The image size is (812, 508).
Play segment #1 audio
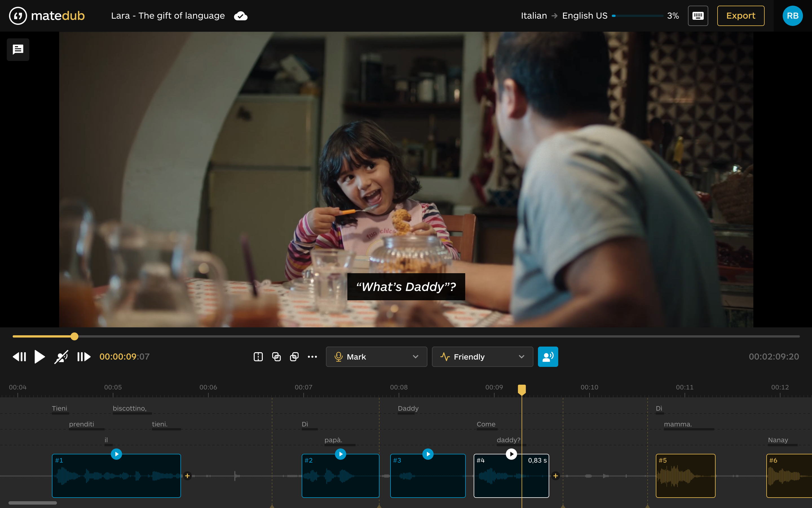(116, 454)
